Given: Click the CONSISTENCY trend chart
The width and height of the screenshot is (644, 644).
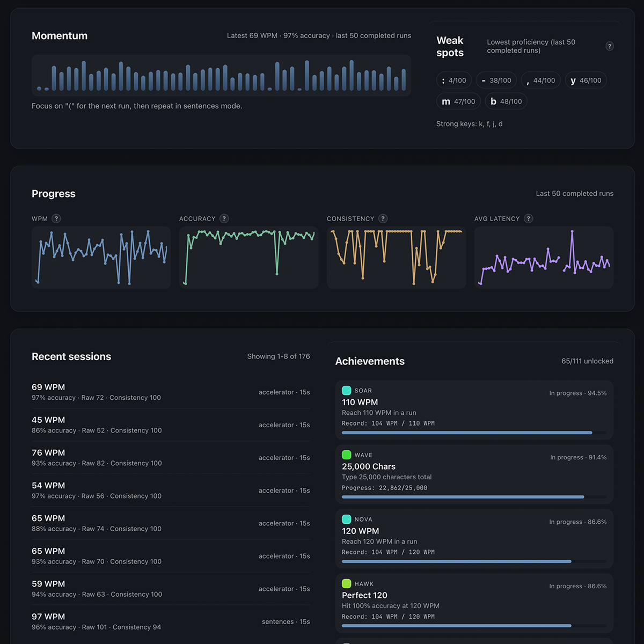Looking at the screenshot, I should (x=396, y=258).
